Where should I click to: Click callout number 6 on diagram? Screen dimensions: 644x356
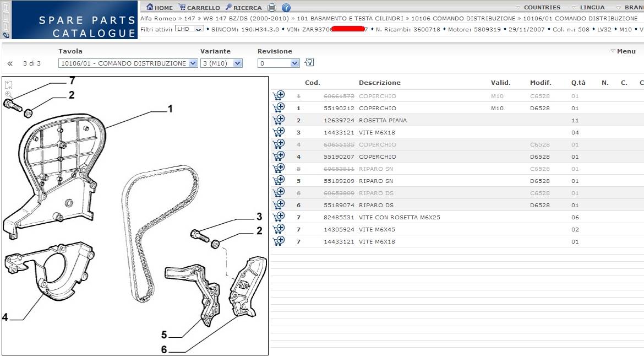click(x=164, y=349)
